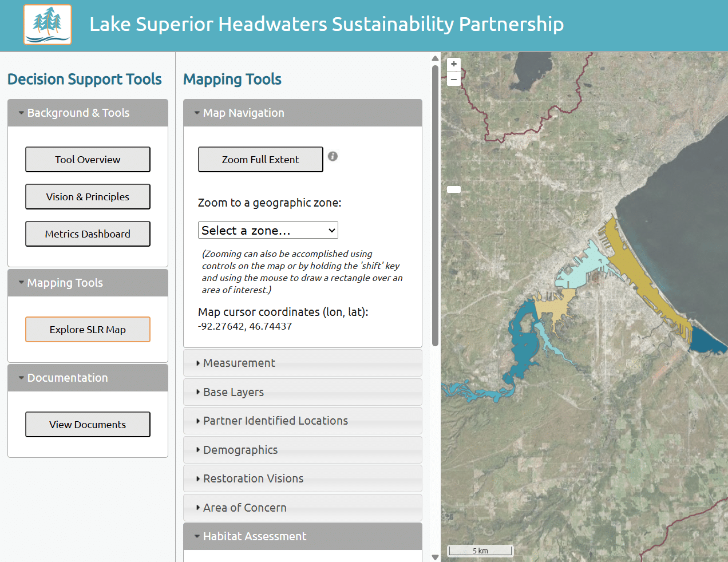This screenshot has width=728, height=562.
Task: Click the coordinates value -92.27642, 46.74437
Action: (245, 326)
